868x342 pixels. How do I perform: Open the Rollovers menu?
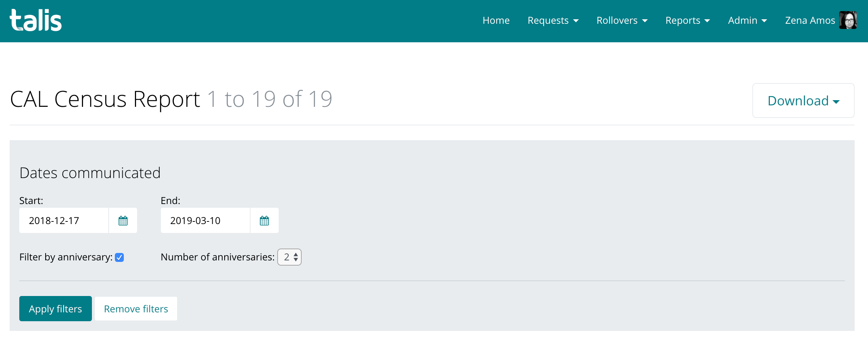click(622, 20)
